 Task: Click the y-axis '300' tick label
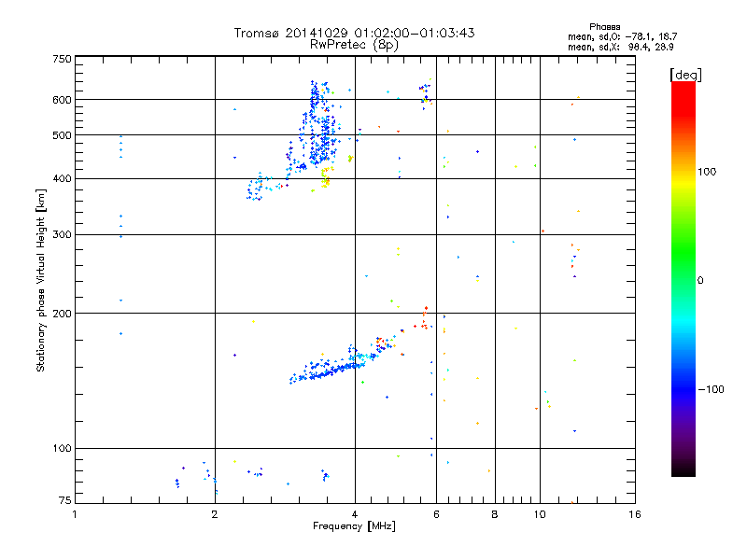pyautogui.click(x=62, y=235)
